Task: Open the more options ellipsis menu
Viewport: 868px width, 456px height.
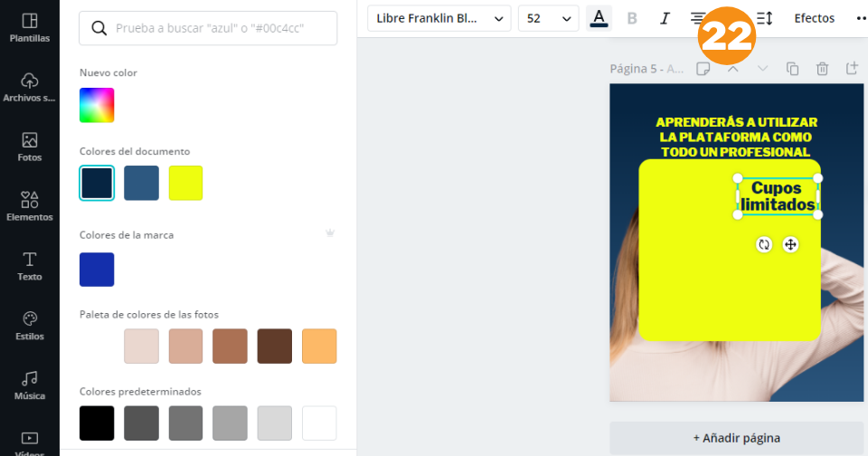Action: coord(861,18)
